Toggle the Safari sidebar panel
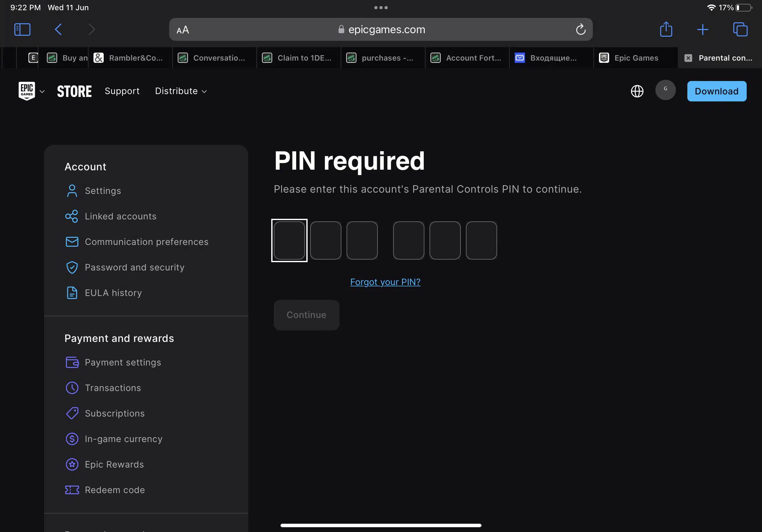 pyautogui.click(x=22, y=30)
